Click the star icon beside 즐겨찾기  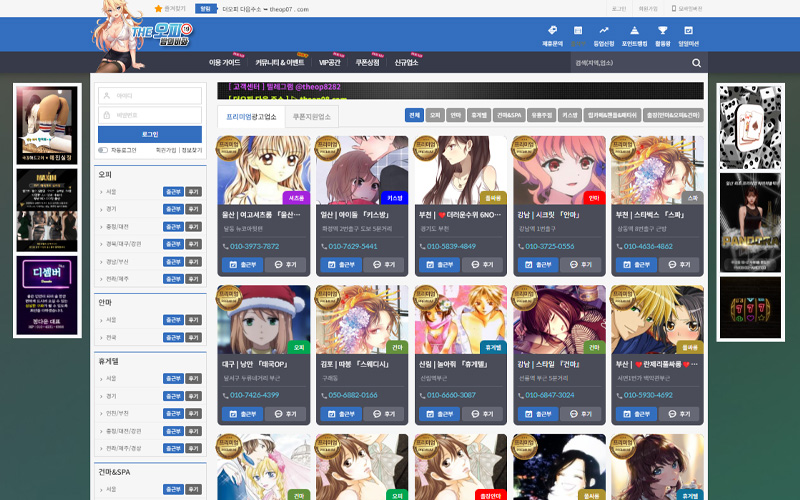[158, 9]
